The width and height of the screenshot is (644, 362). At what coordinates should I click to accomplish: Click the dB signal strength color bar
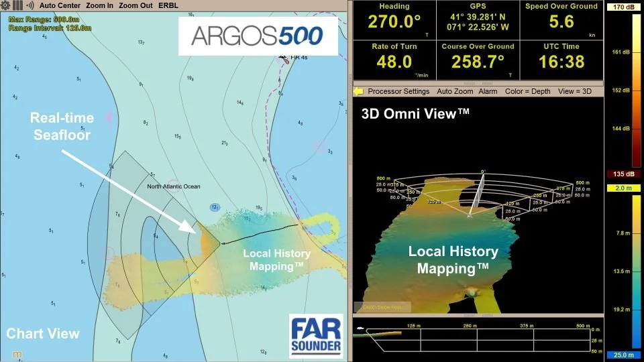click(x=636, y=89)
